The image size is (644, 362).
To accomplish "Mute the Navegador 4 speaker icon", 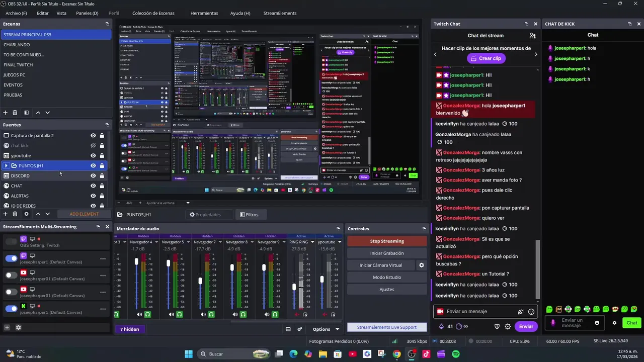I will coord(139,314).
